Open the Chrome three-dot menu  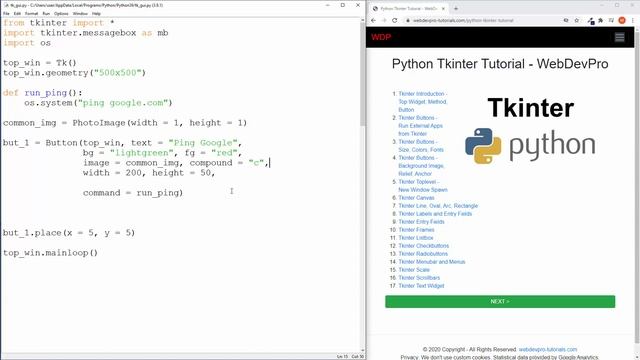[x=633, y=20]
